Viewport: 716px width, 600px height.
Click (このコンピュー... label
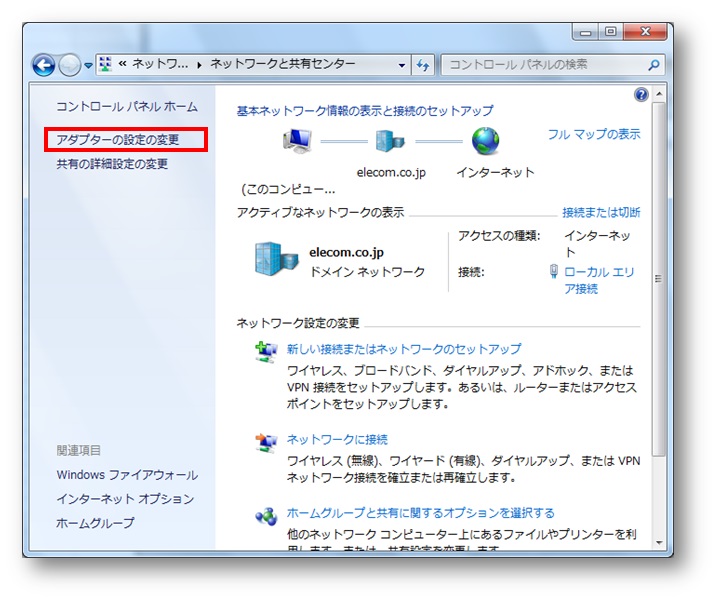[288, 189]
